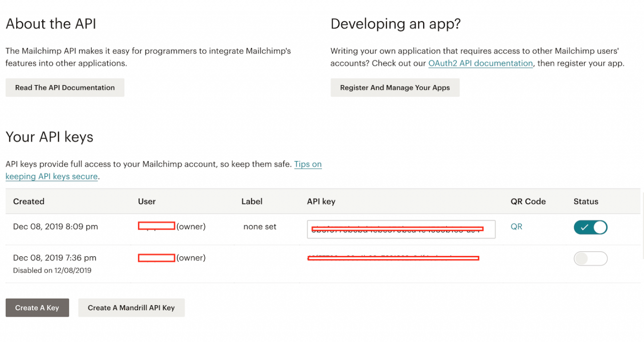Click the QR Code column header
The height and width of the screenshot is (342, 644).
coord(528,201)
